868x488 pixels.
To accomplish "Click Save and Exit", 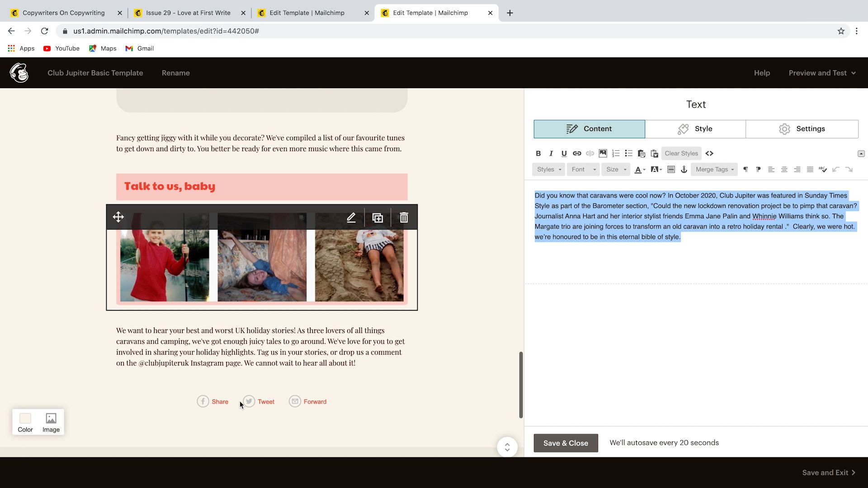I will [829, 473].
